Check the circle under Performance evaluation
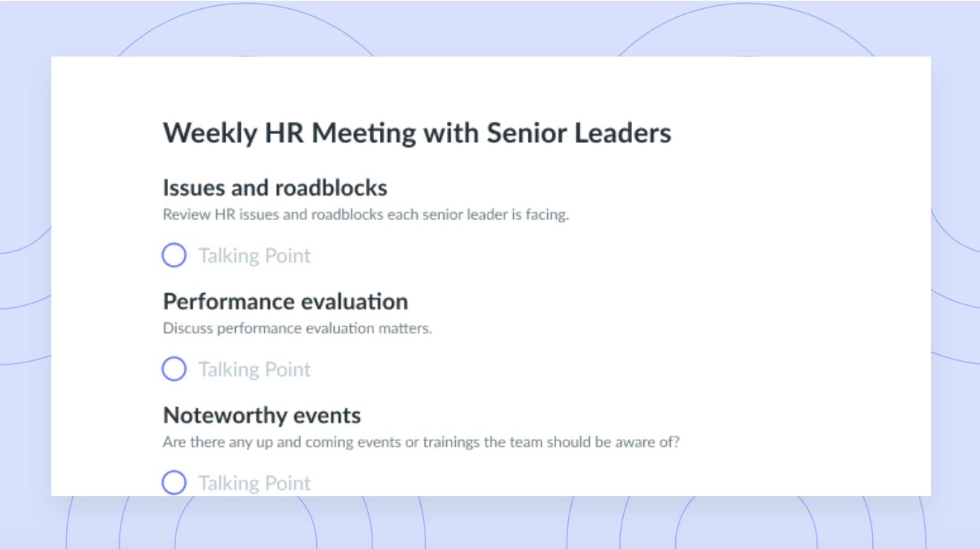980x549 pixels. [174, 369]
